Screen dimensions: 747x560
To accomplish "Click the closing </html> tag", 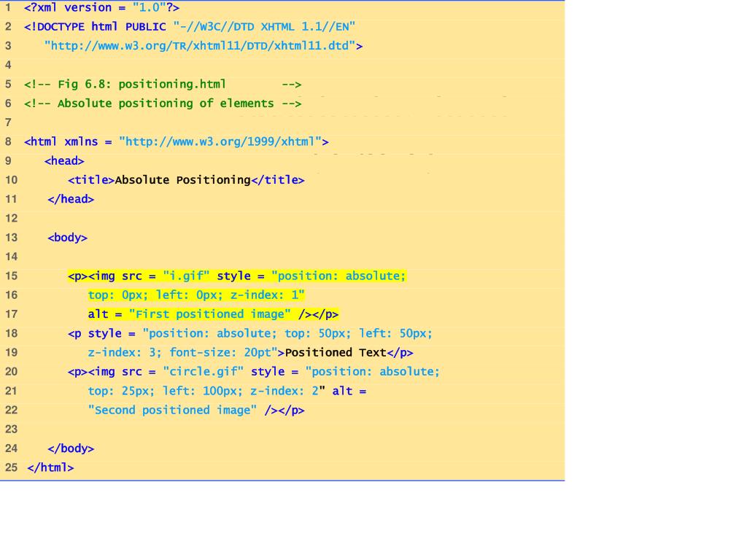I will pos(50,467).
